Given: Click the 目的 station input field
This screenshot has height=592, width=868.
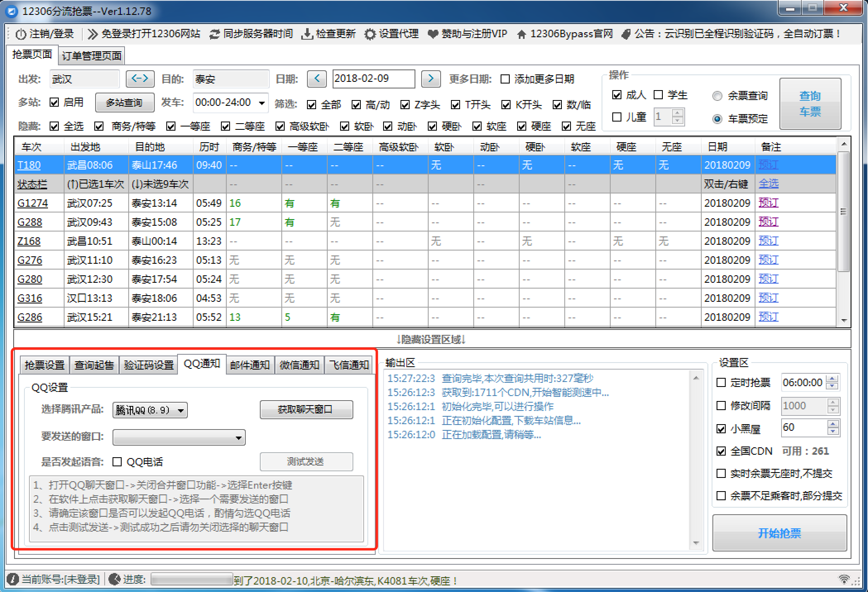Looking at the screenshot, I should pyautogui.click(x=231, y=79).
